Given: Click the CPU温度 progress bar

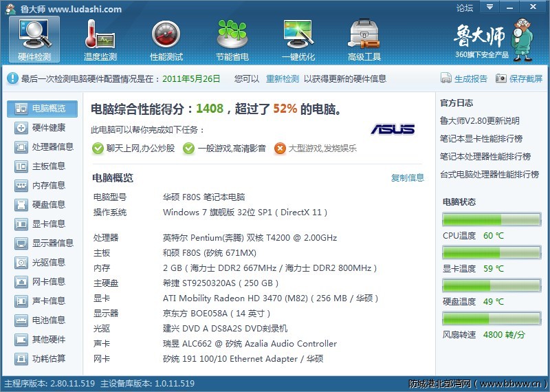Looking at the screenshot, I should click(x=492, y=219).
